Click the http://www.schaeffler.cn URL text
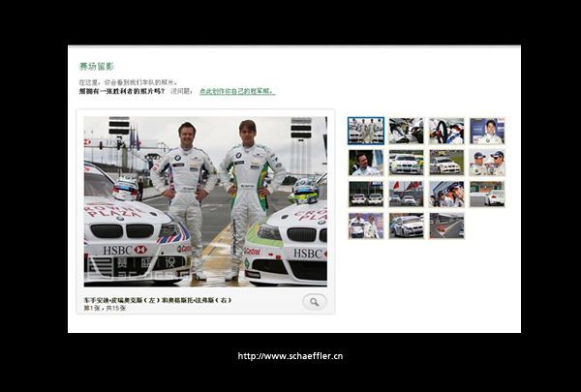The image size is (581, 392). pos(290,356)
